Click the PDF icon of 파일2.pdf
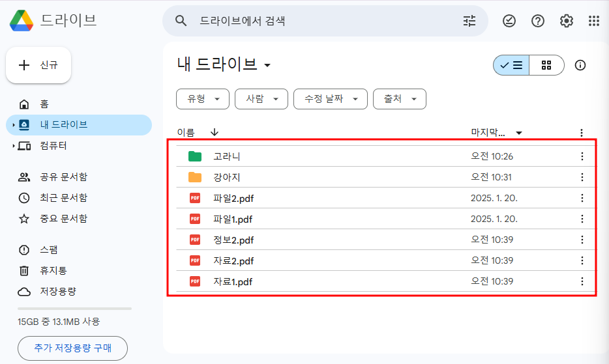The image size is (609, 364). [195, 198]
